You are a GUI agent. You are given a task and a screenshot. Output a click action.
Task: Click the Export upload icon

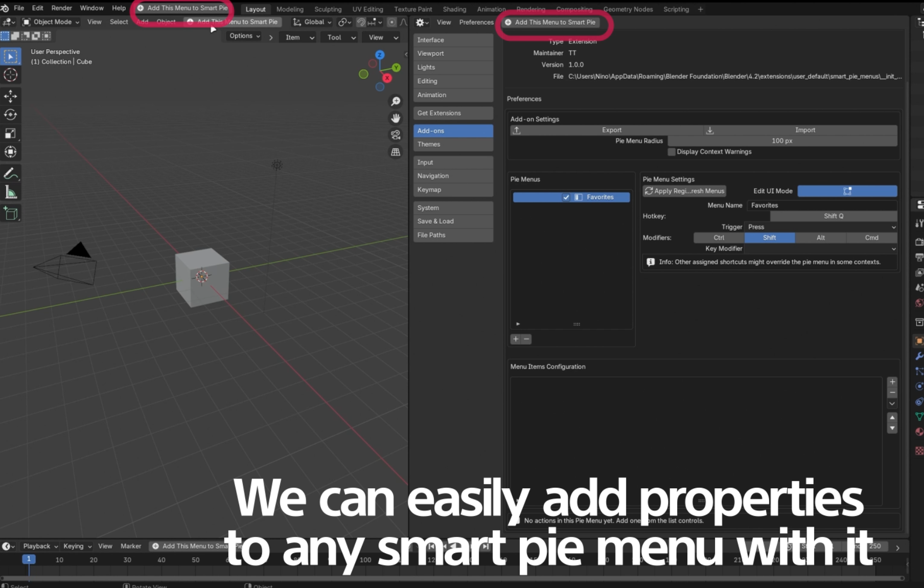(517, 130)
